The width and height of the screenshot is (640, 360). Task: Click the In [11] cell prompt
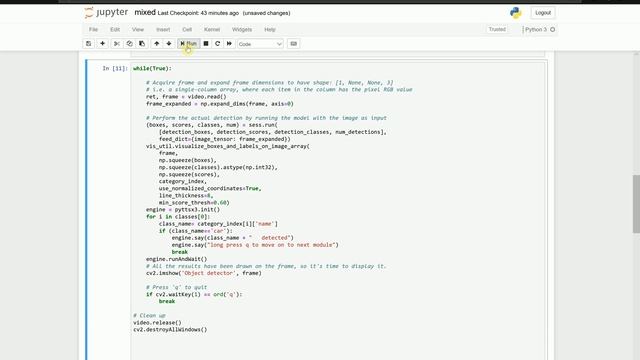[x=115, y=69]
